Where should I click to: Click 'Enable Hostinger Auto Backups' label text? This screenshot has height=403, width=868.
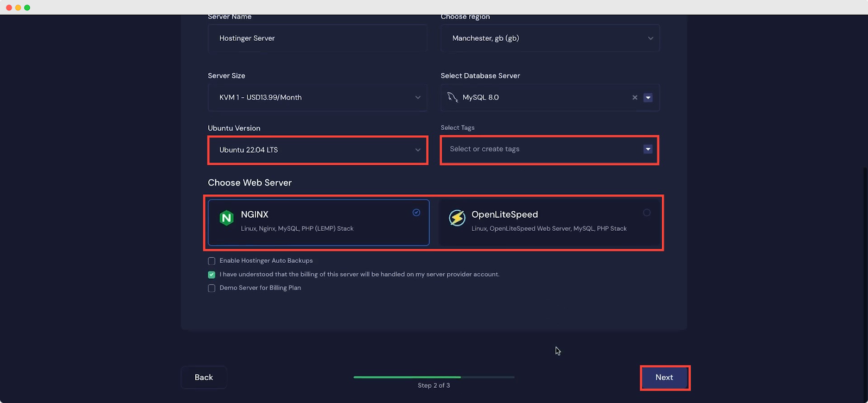pyautogui.click(x=266, y=261)
